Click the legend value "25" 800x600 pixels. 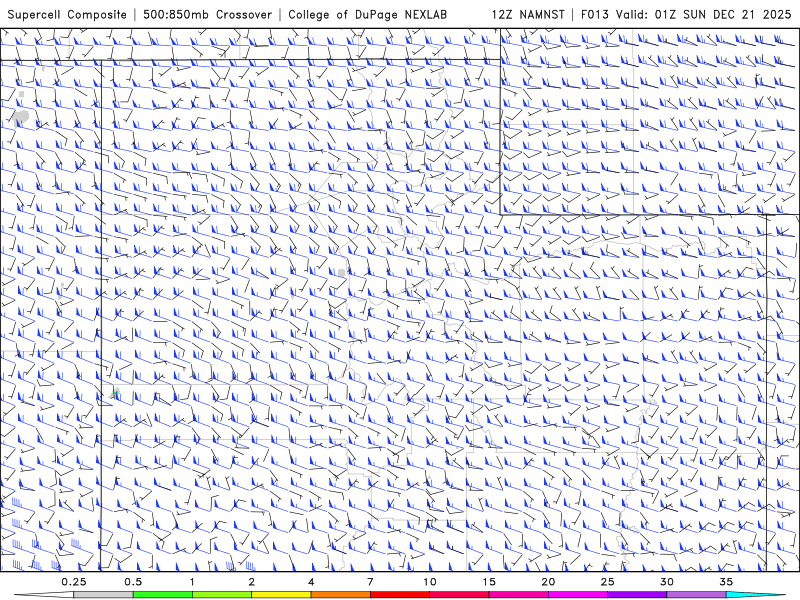(x=608, y=582)
